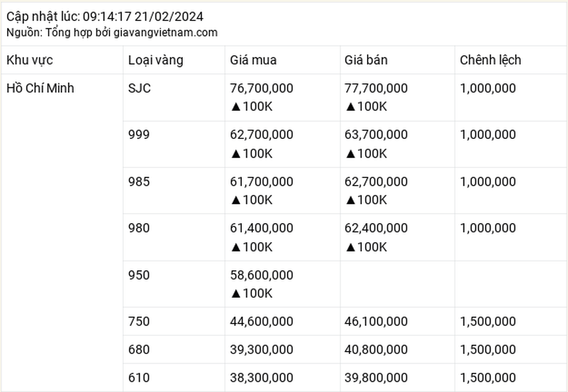The image size is (568, 392).
Task: Click the up-triangle under 58,600,000
Action: 236,293
